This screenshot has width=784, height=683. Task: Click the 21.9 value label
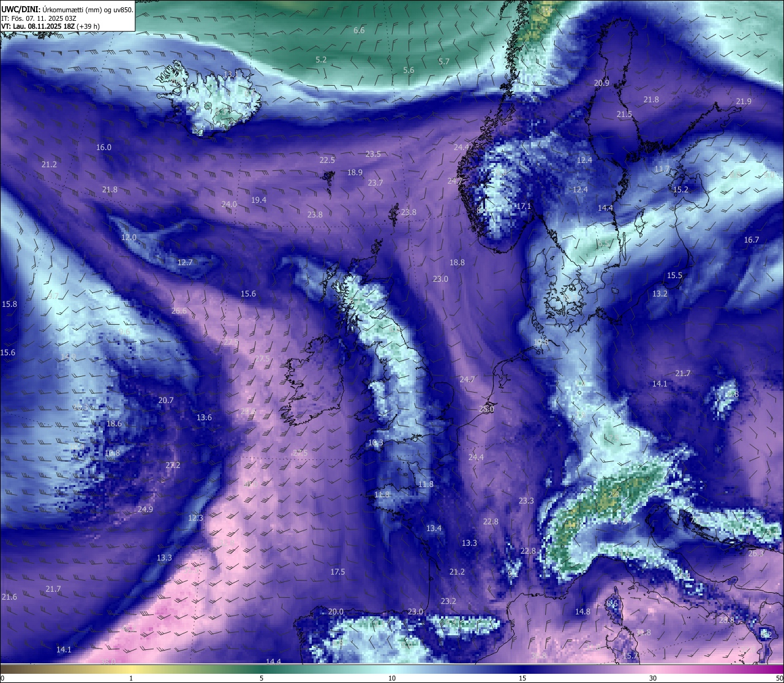744,102
